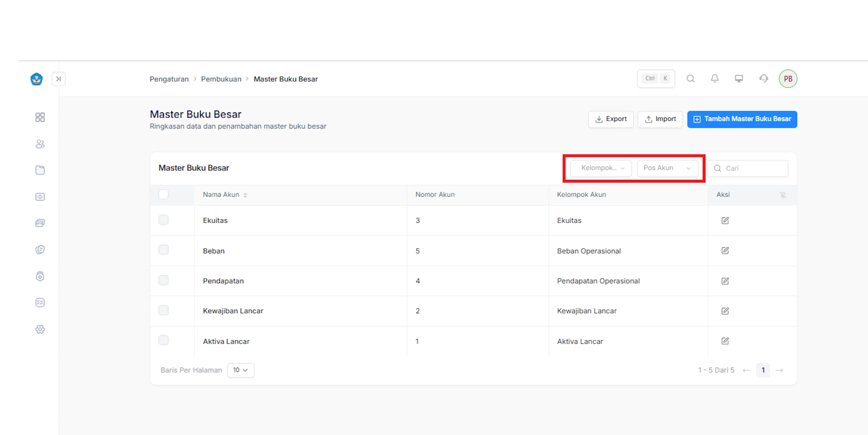Edit the Aktiva Lancar row
Viewport: 868px width, 435px height.
(725, 341)
